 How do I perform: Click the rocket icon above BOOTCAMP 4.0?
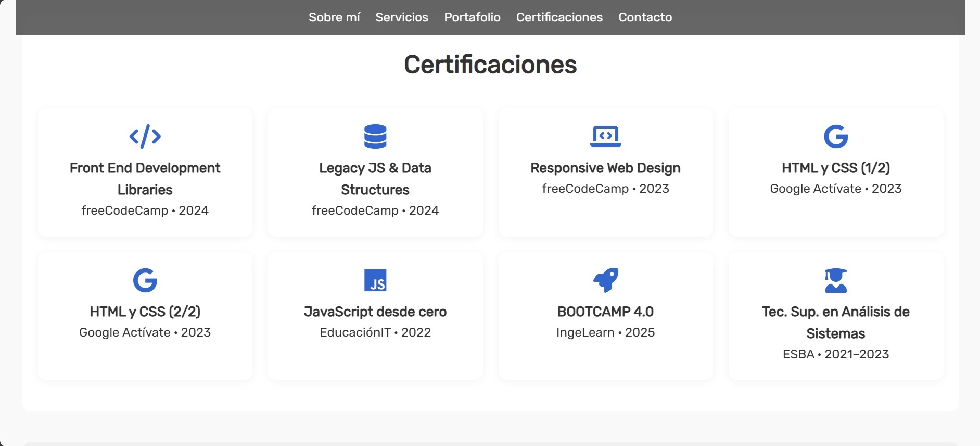606,280
